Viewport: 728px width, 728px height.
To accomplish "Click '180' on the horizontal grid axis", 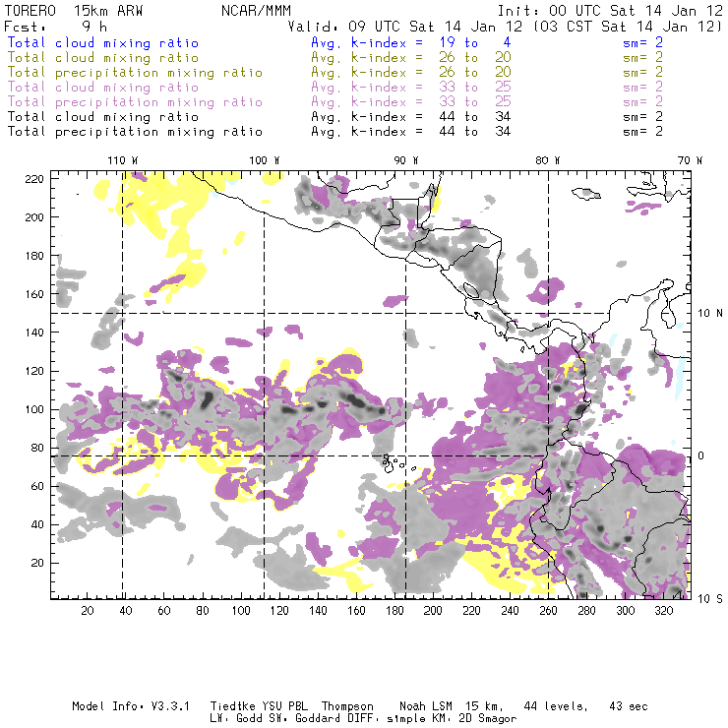I will pos(394,611).
